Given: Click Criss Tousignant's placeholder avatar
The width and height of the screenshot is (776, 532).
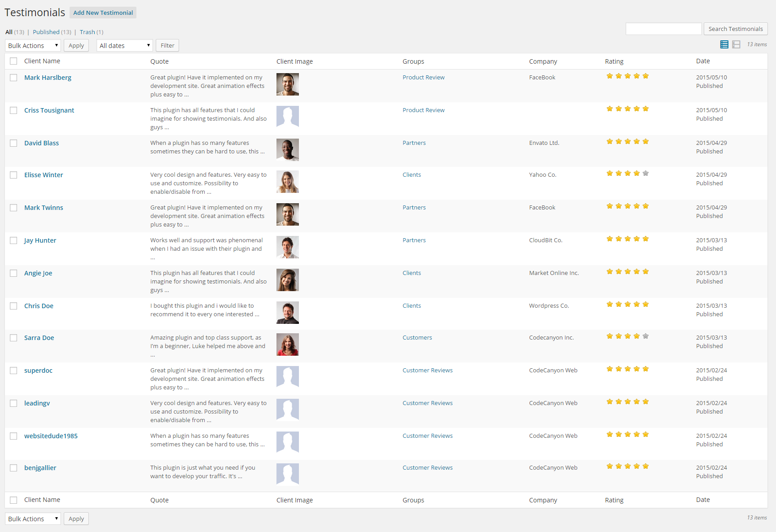Looking at the screenshot, I should click(288, 117).
